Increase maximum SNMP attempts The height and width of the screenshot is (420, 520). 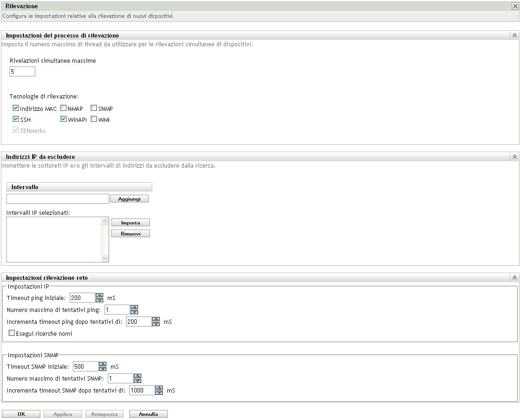point(138,376)
